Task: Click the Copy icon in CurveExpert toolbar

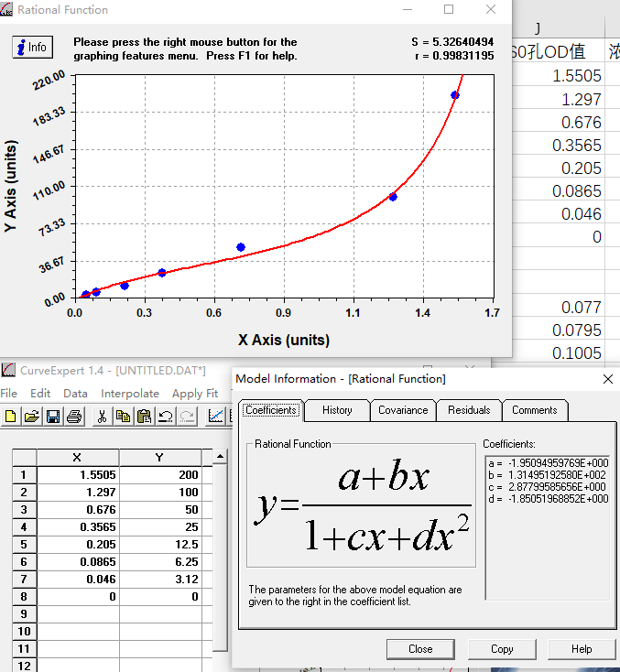Action: pos(123,417)
